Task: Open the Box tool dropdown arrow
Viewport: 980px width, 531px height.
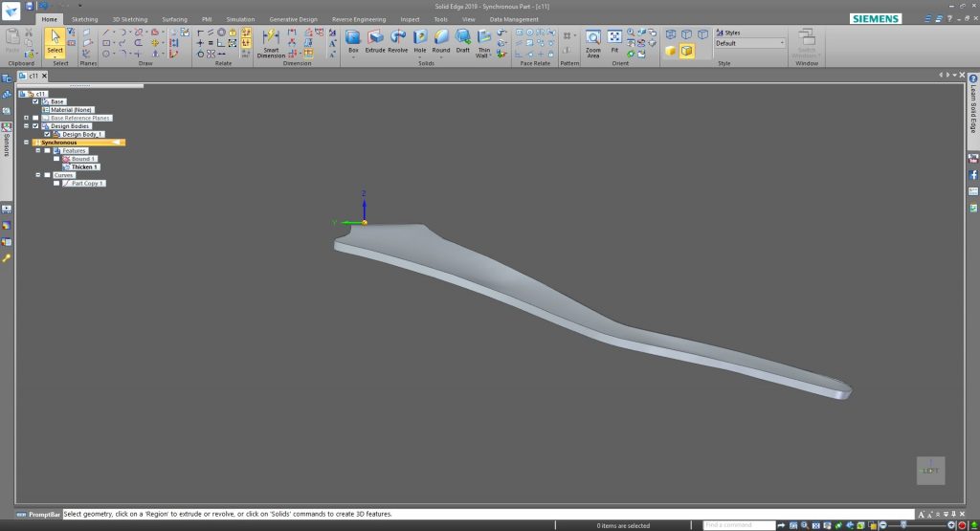Action: (353, 56)
